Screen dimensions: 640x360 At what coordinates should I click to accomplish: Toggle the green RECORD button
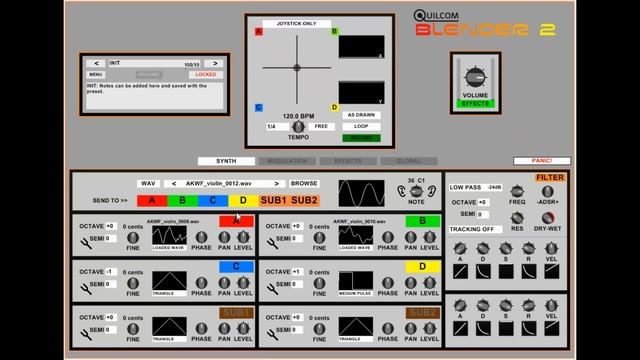(361, 138)
